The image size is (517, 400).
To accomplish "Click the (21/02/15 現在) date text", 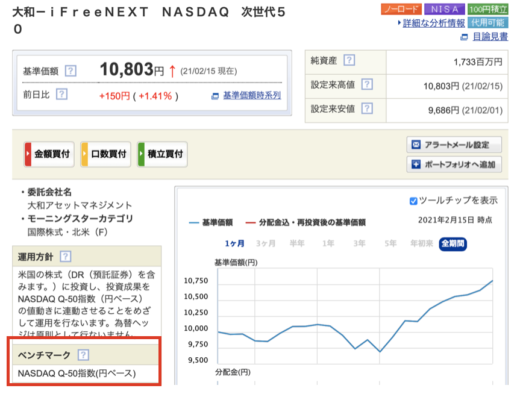I will point(209,71).
